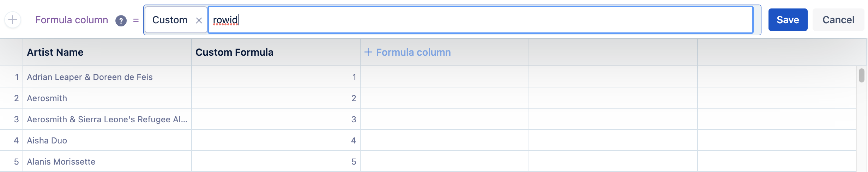Open the Custom formula type selector
The height and width of the screenshot is (172, 868).
point(170,20)
